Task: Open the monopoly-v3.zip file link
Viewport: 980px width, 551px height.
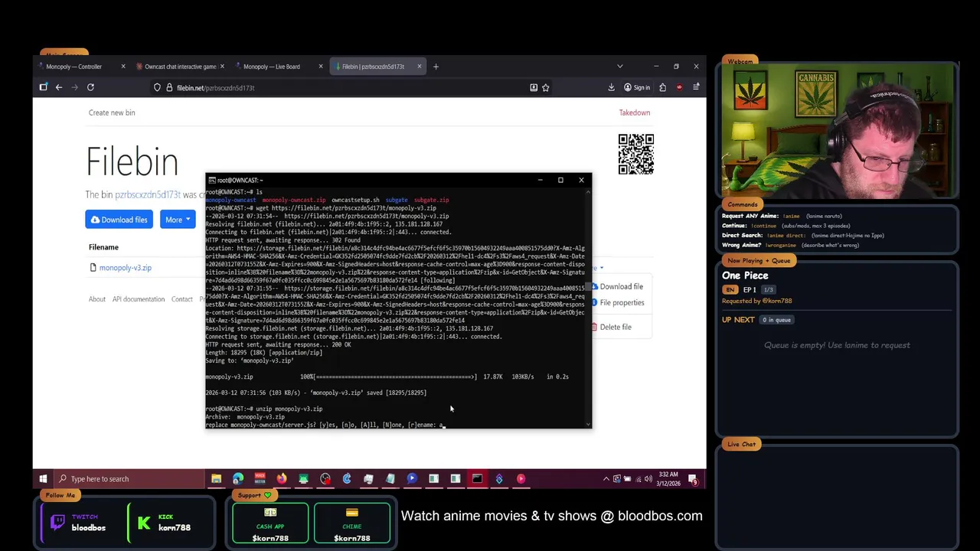Action: point(126,268)
